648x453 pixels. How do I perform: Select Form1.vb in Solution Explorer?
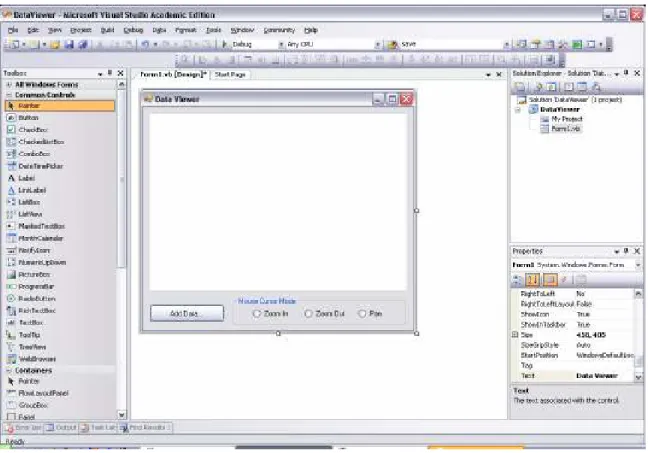pyautogui.click(x=561, y=129)
